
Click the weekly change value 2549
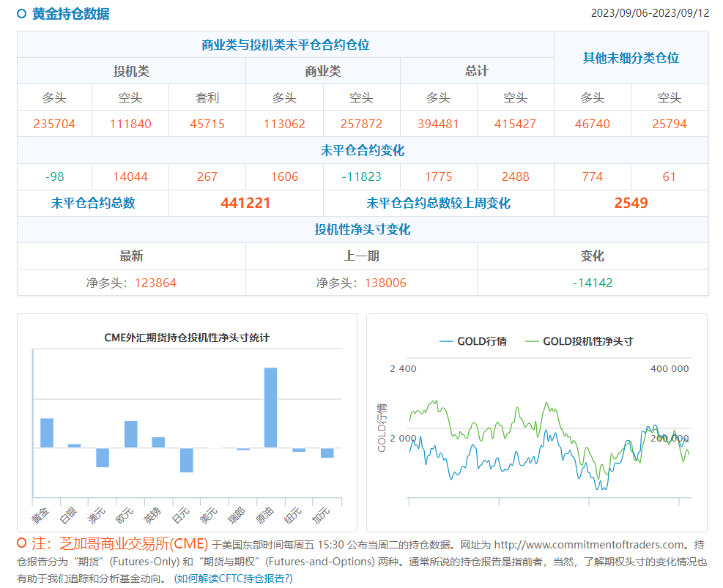[631, 203]
